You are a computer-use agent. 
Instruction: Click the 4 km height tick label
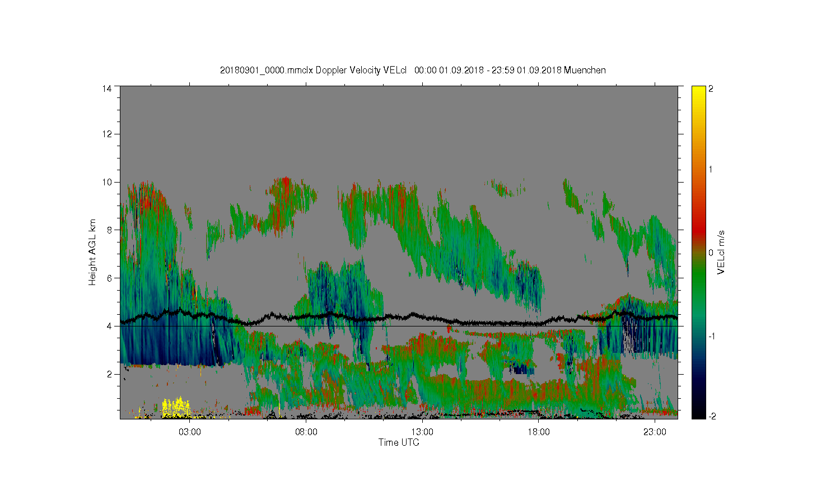(x=110, y=326)
